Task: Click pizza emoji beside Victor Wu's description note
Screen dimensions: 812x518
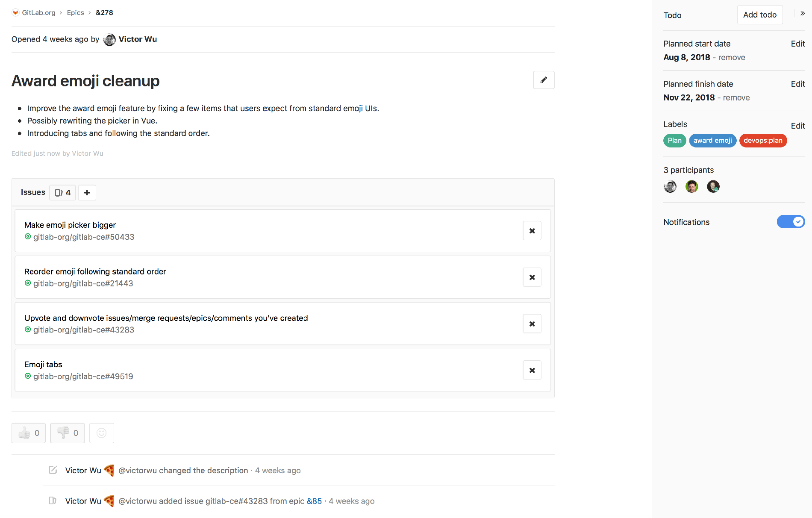Action: 109,470
